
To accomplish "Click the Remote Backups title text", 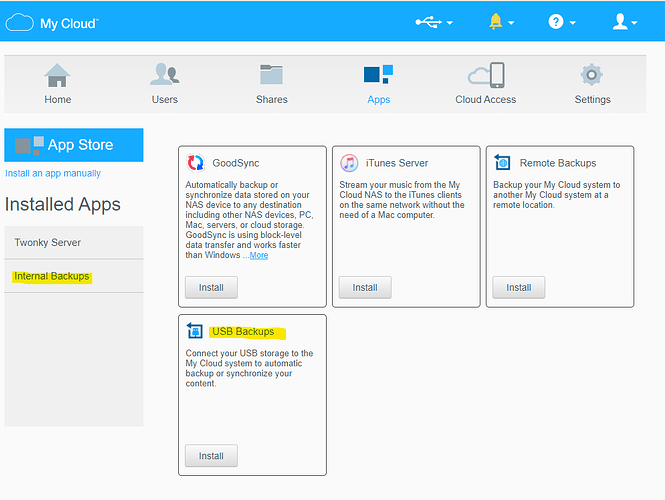I will 558,163.
